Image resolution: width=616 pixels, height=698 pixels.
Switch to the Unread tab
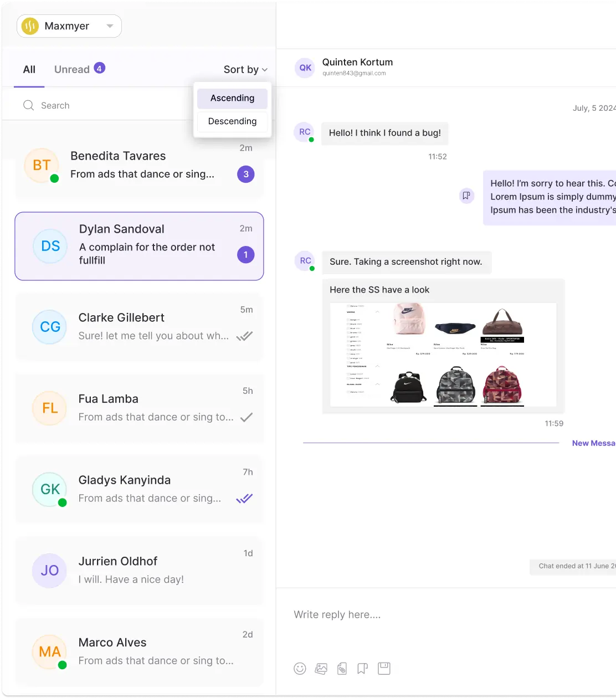(72, 69)
